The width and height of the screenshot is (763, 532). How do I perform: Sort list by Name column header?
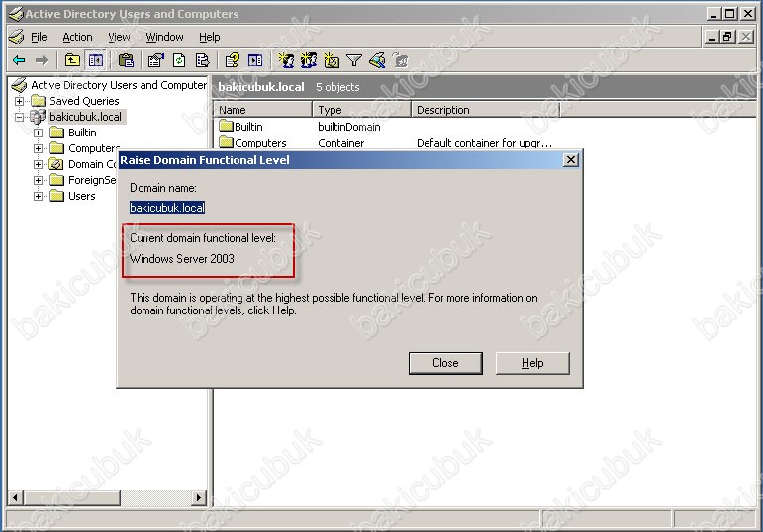263,110
